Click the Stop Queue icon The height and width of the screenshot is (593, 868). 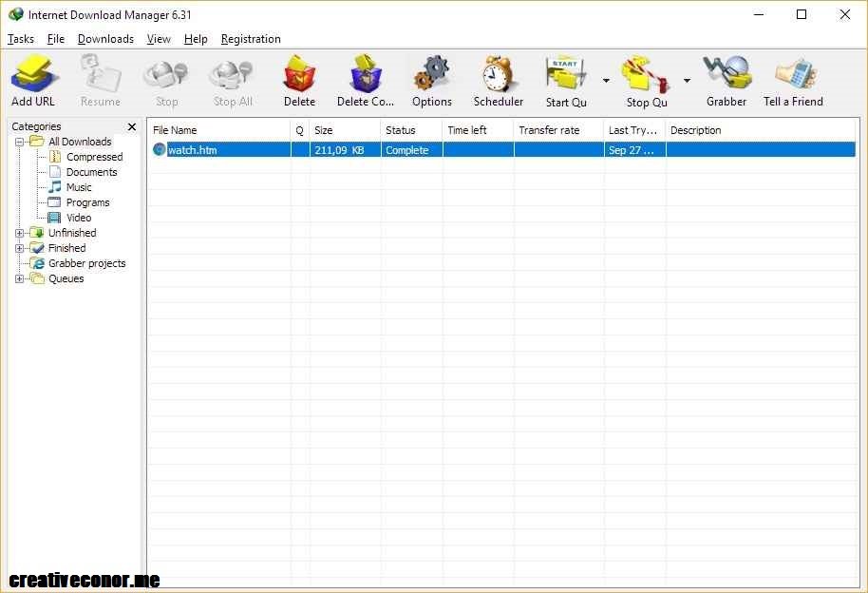click(x=646, y=73)
